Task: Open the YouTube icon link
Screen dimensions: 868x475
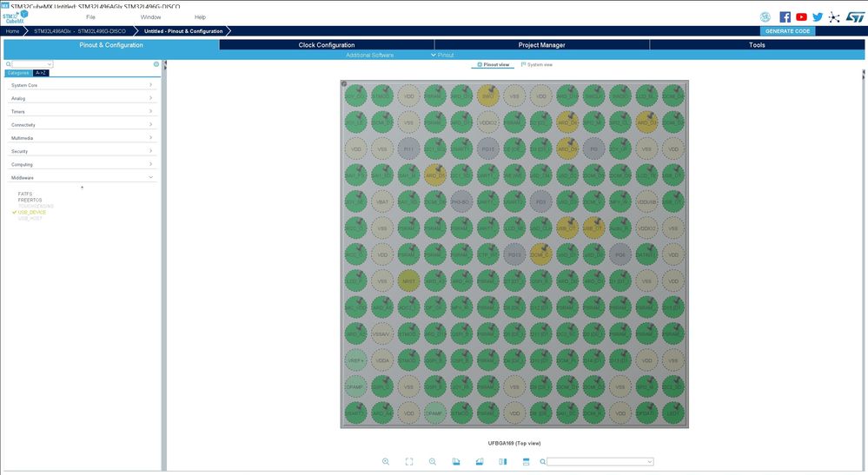Action: click(x=801, y=17)
